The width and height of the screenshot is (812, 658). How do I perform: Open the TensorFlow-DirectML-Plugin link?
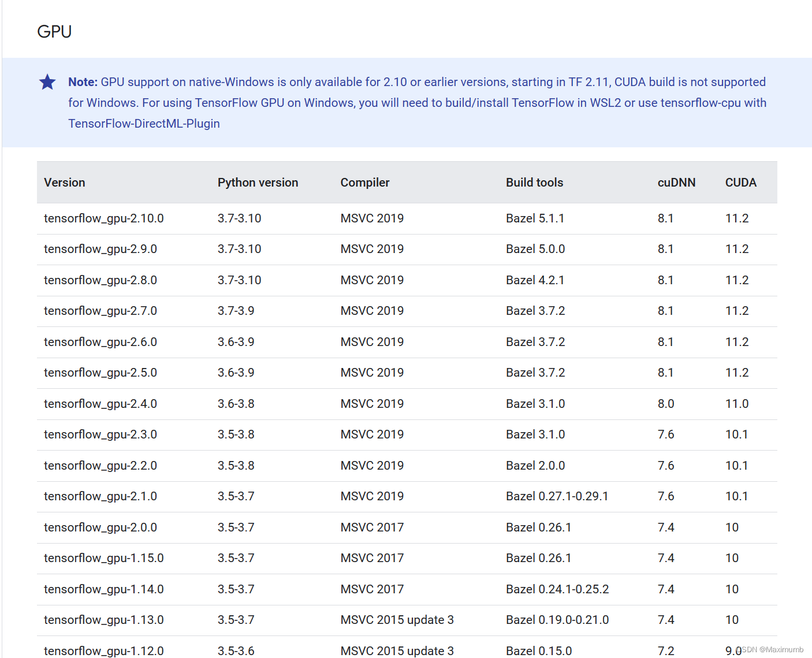click(x=144, y=123)
